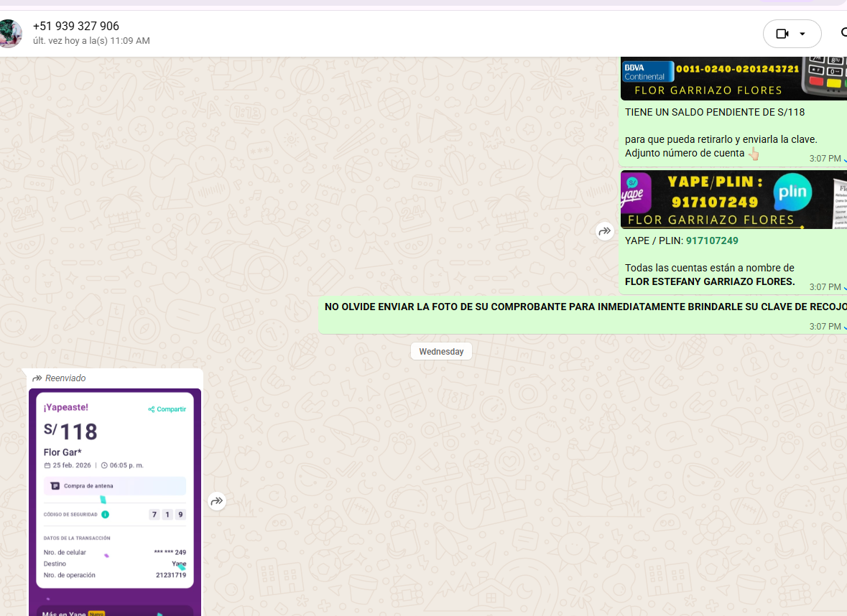Forward the Yape receipt image via arrow icon
The width and height of the screenshot is (847, 616).
click(x=217, y=501)
